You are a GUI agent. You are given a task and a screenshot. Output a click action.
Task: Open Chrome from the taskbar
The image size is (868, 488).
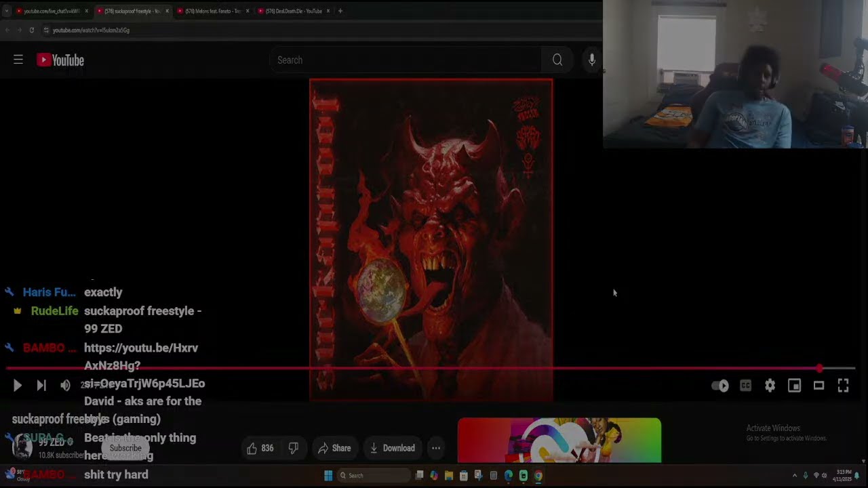click(x=538, y=476)
